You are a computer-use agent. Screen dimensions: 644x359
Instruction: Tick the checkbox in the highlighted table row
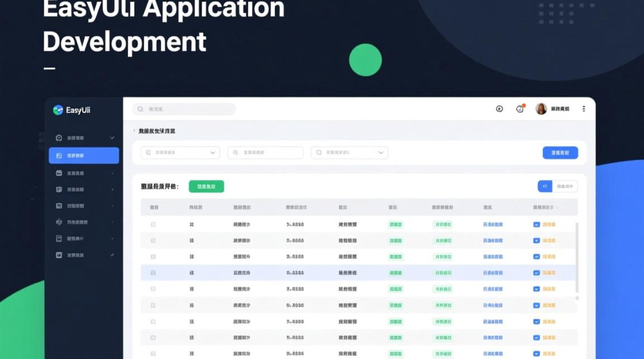tap(153, 273)
